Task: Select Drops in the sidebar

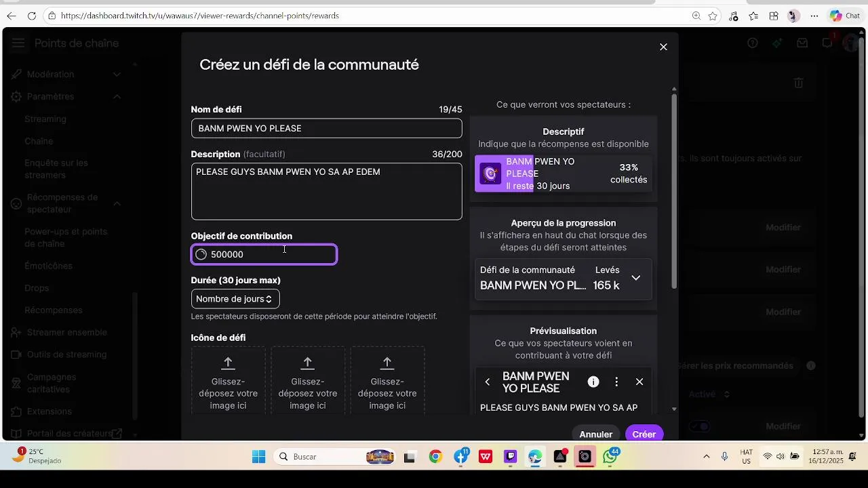Action: tap(37, 288)
